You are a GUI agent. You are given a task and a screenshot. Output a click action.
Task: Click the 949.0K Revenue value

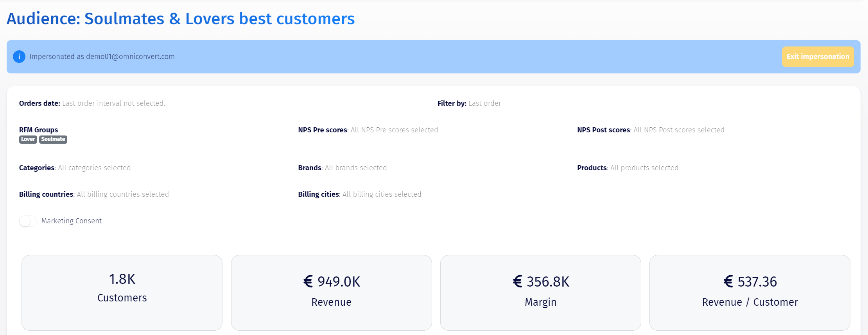pos(339,282)
